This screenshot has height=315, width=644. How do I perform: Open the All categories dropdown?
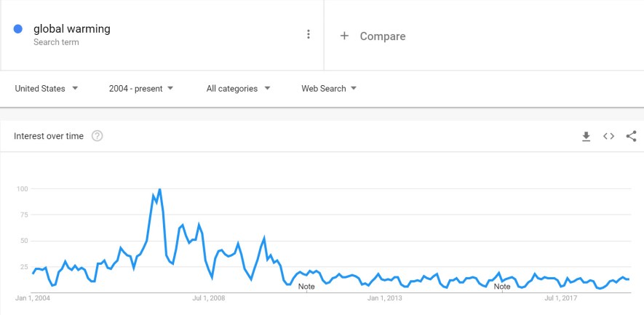point(238,88)
